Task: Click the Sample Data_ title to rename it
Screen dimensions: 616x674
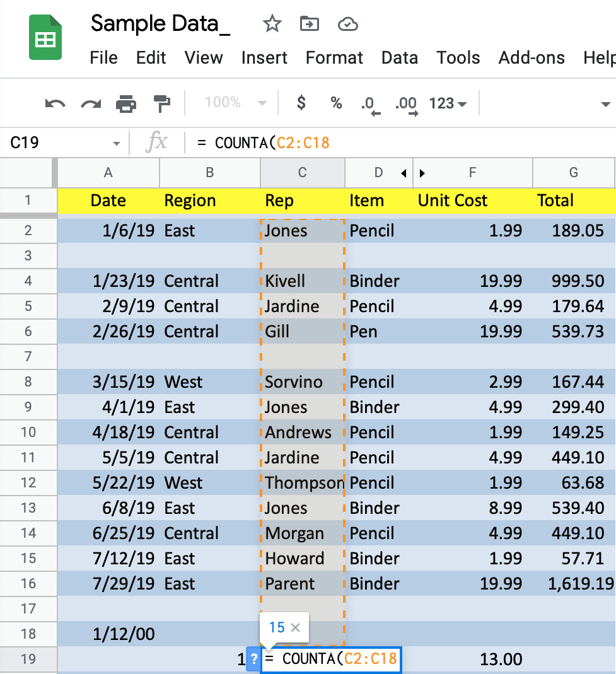Action: (160, 23)
